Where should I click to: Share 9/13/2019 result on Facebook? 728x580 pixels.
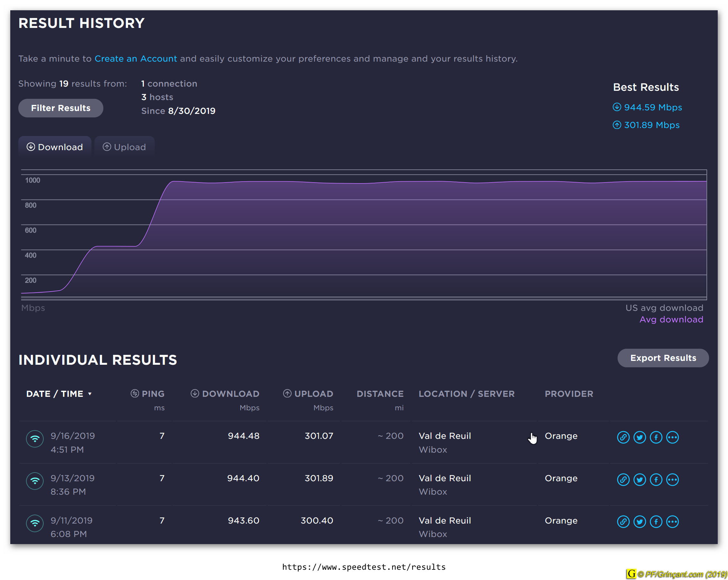click(656, 480)
